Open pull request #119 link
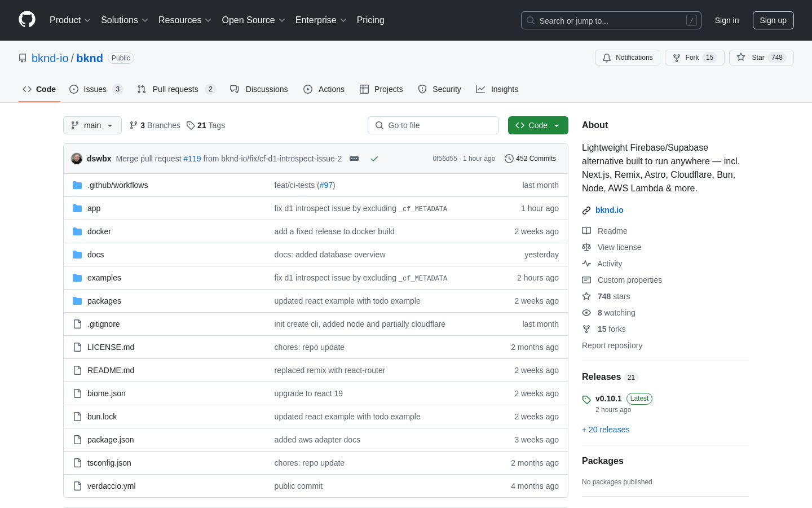Viewport: 812px width, 508px height. pos(192,159)
